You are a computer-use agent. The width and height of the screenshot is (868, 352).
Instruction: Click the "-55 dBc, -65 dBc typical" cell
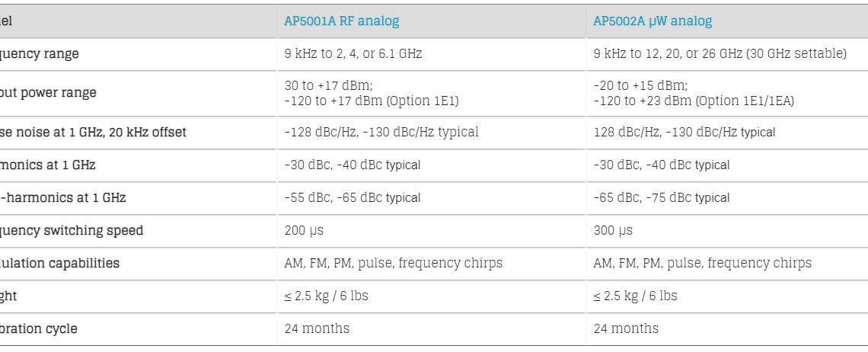(x=353, y=197)
